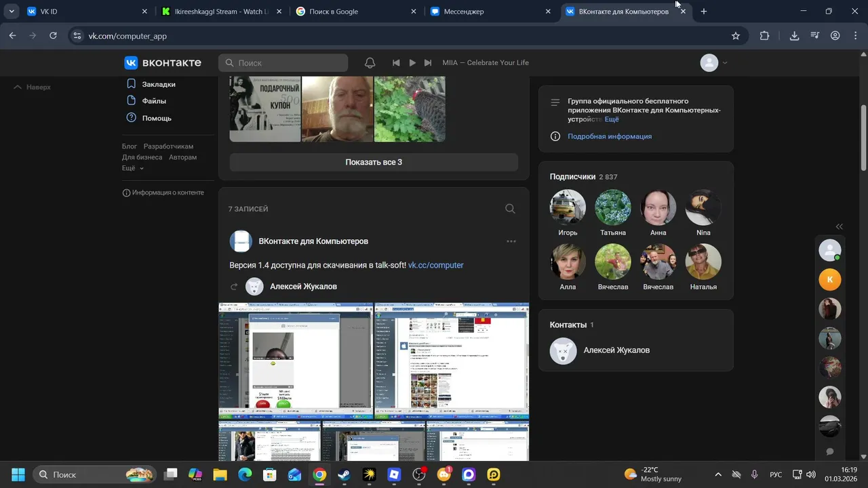This screenshot has width=868, height=488.
Task: Open the Подарочный купон photo thumbnail
Action: (x=265, y=108)
